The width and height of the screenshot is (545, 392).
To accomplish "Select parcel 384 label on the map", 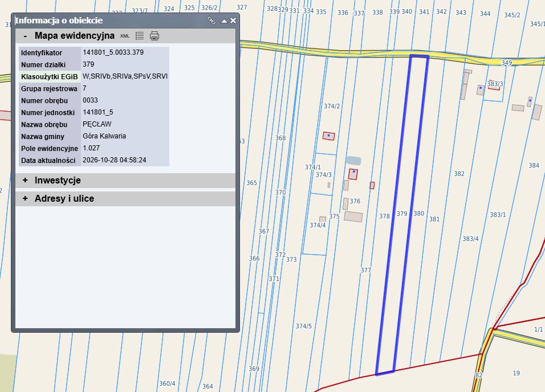I will pos(534,165).
